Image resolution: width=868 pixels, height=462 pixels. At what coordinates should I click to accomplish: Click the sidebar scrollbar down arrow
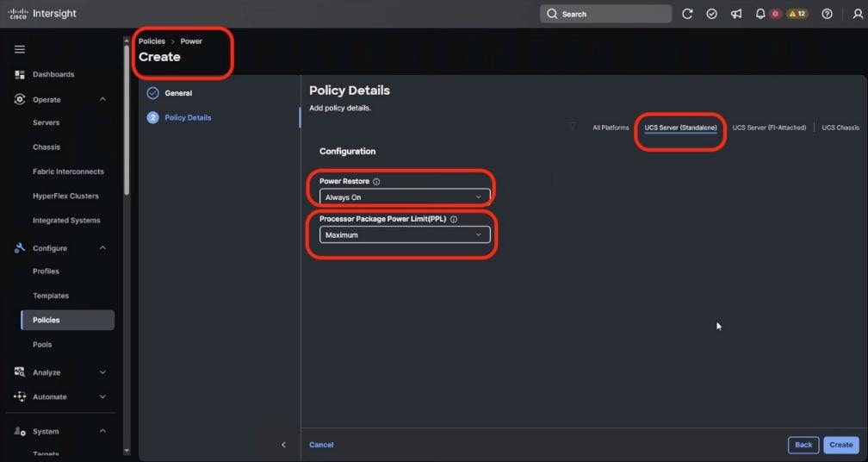tap(127, 451)
